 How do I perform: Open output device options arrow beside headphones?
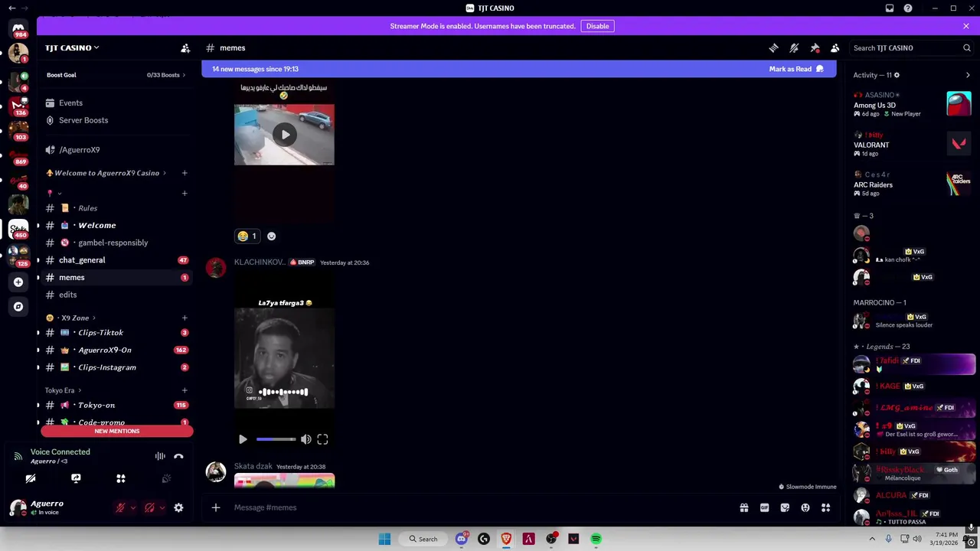(x=162, y=507)
